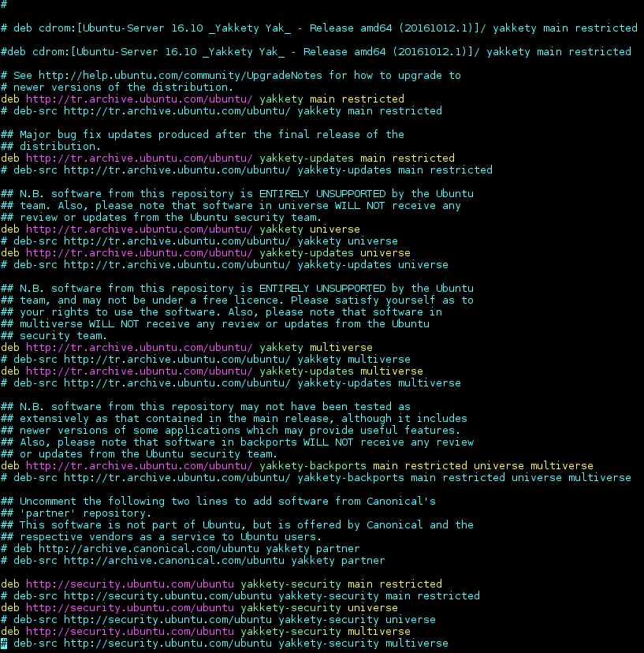This screenshot has height=653, width=644.
Task: Click the 'extensively as that contained' comment line
Action: pos(234,419)
